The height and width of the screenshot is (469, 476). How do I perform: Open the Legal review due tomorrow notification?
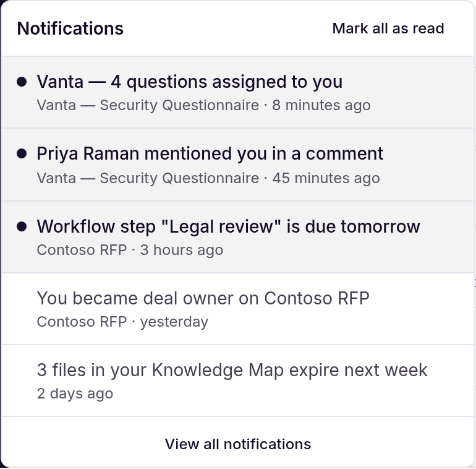tap(238, 237)
